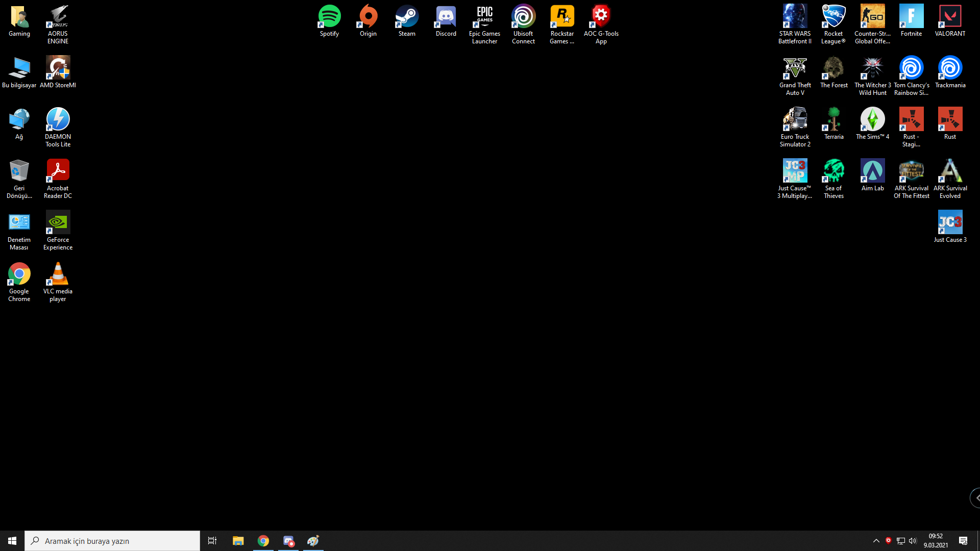This screenshot has width=980, height=551.
Task: Click the taskbar search box
Action: 112,541
